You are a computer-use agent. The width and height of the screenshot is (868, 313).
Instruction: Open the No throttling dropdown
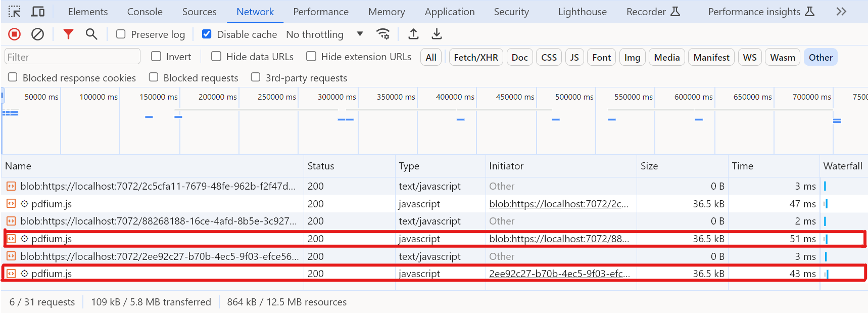(324, 34)
